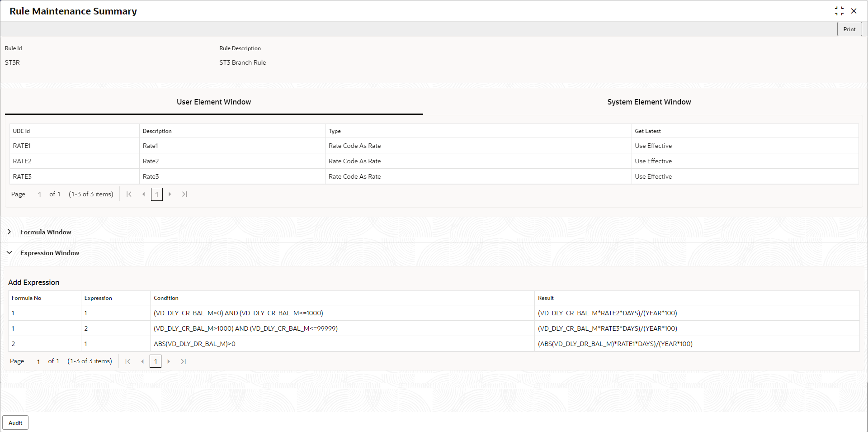Select the RATE1 UDE Id cell

click(x=75, y=146)
